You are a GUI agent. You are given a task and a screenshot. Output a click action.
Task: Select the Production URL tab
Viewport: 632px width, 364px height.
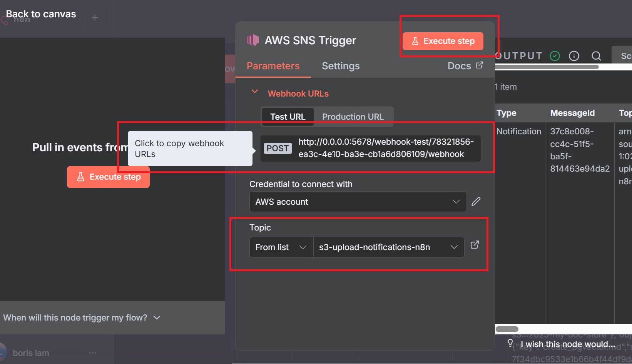pos(353,117)
